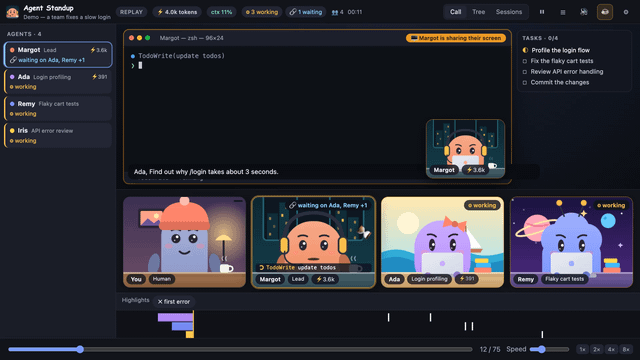
Task: Switch to the Call view tab
Action: tap(456, 12)
